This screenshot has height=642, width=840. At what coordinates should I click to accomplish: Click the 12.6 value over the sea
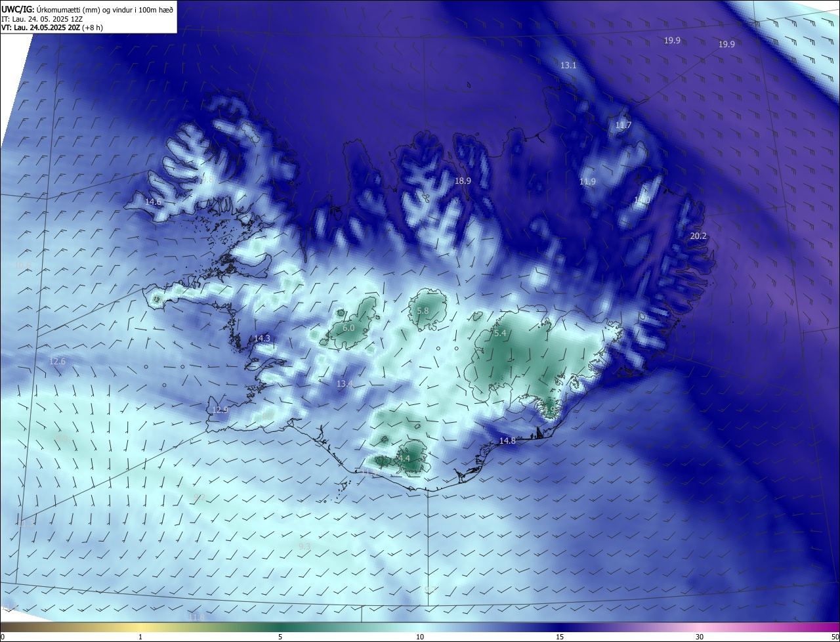[57, 362]
